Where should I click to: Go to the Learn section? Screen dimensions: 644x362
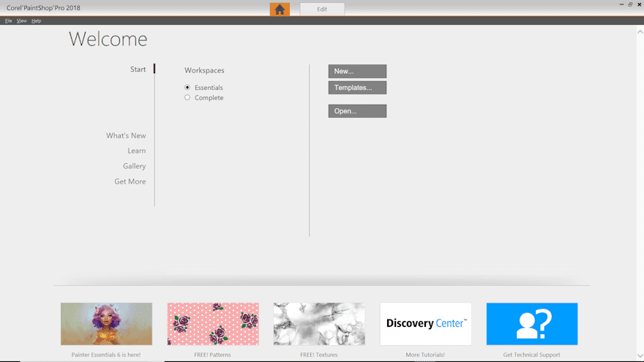coord(136,151)
